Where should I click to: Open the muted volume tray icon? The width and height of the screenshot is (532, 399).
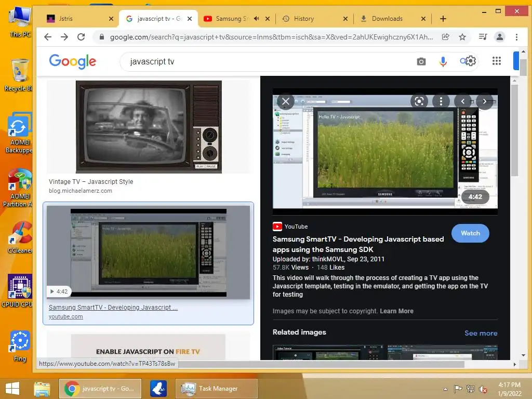[x=483, y=389]
